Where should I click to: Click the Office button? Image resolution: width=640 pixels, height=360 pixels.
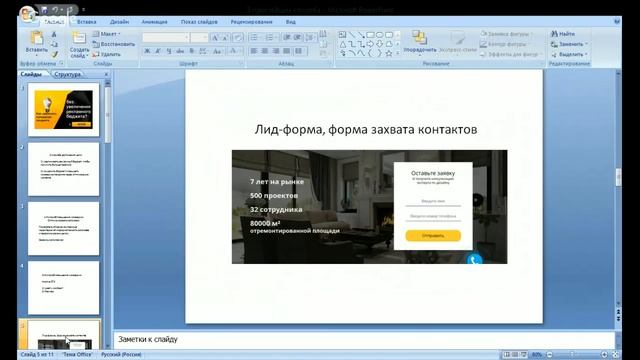coord(28,14)
